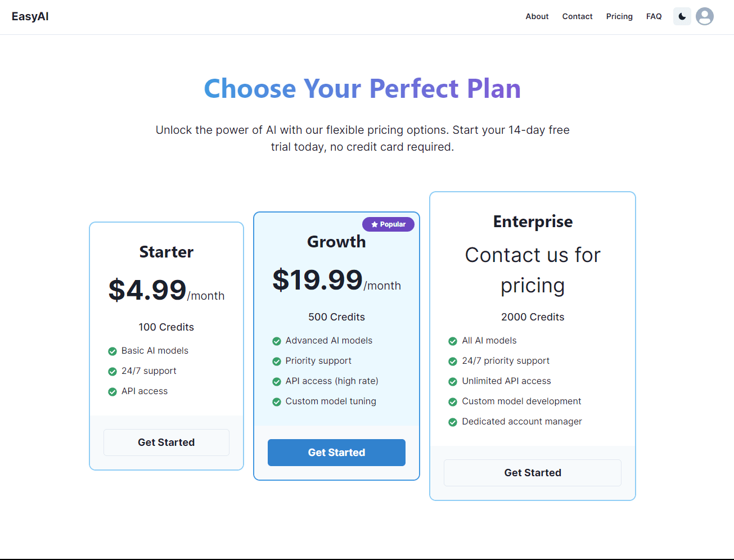Click Get Started on the Starter plan
This screenshot has width=734, height=560.
coord(166,442)
